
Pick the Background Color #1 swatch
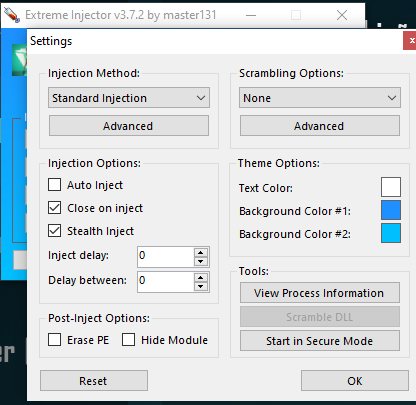[391, 210]
